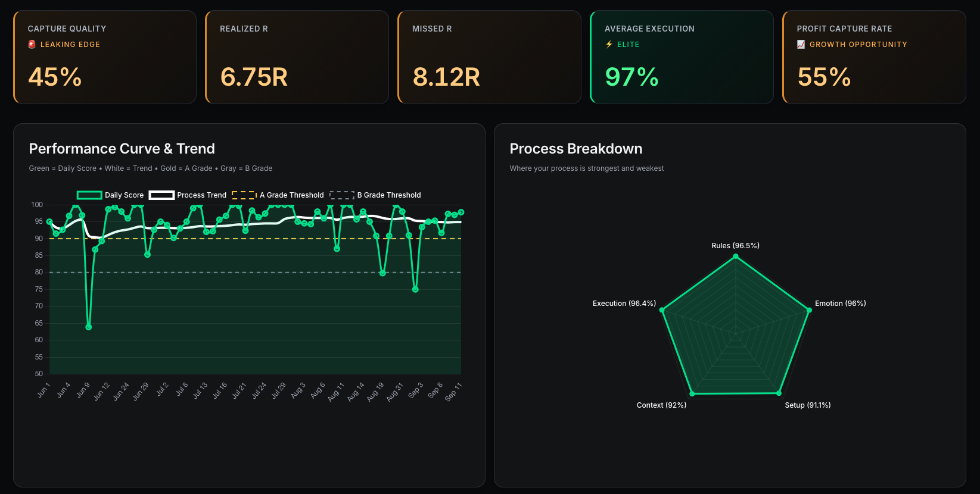Image resolution: width=980 pixels, height=494 pixels.
Task: Click the Execution (96.4%) radar label
Action: 624,304
